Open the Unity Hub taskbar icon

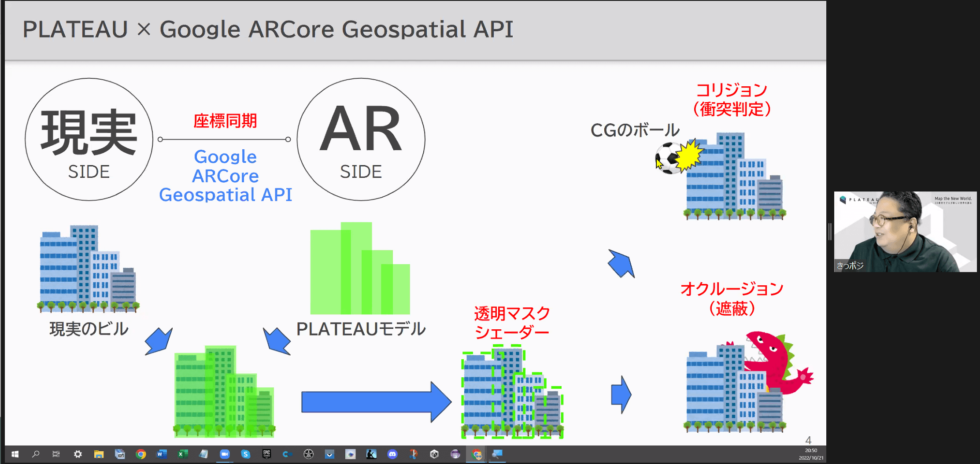click(x=434, y=454)
